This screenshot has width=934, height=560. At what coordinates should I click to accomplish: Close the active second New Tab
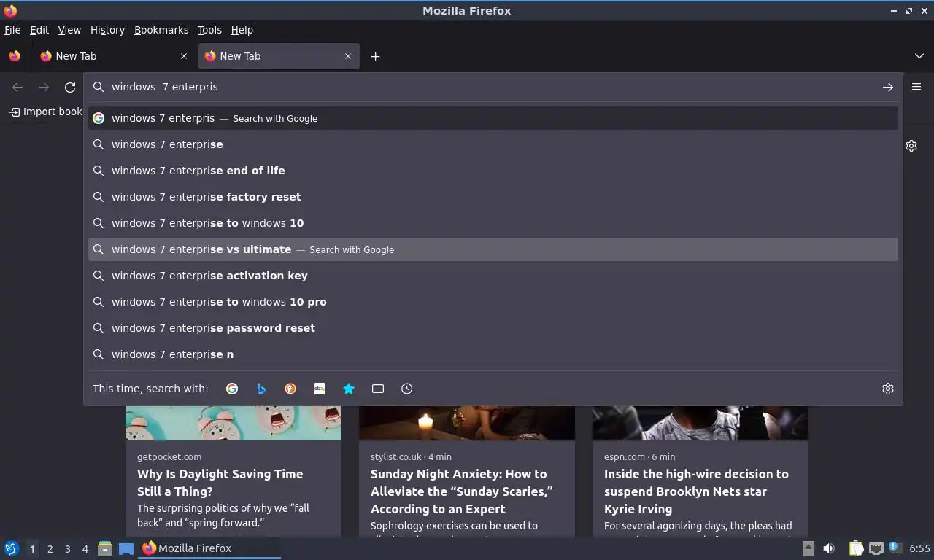pos(348,56)
